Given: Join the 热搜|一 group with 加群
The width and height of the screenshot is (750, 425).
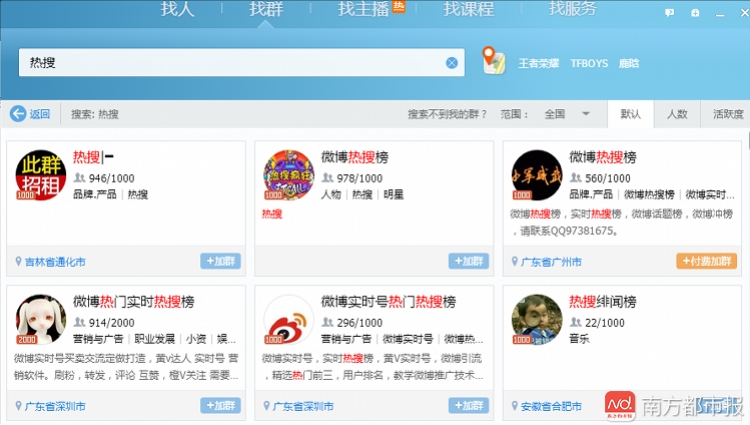Looking at the screenshot, I should click(221, 261).
